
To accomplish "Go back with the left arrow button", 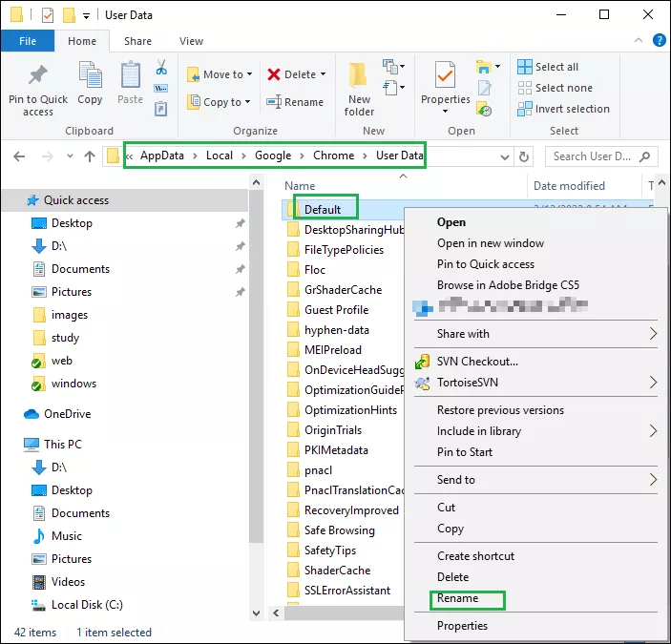I will coord(19,156).
